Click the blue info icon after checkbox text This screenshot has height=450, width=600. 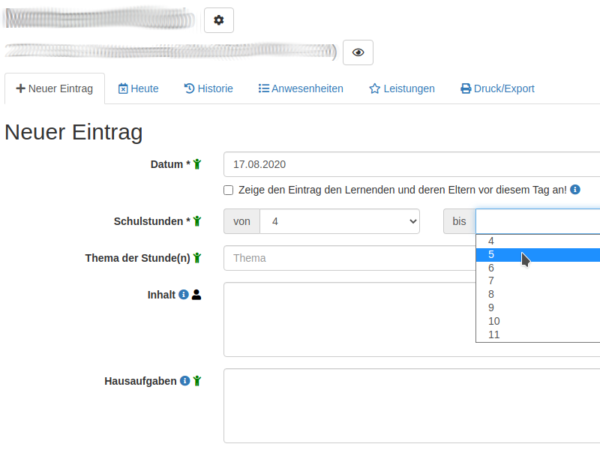576,190
